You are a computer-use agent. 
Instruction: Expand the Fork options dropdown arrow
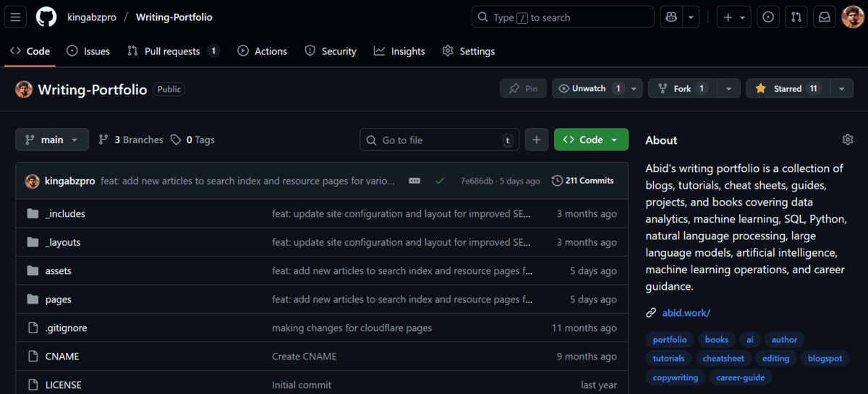pyautogui.click(x=731, y=88)
